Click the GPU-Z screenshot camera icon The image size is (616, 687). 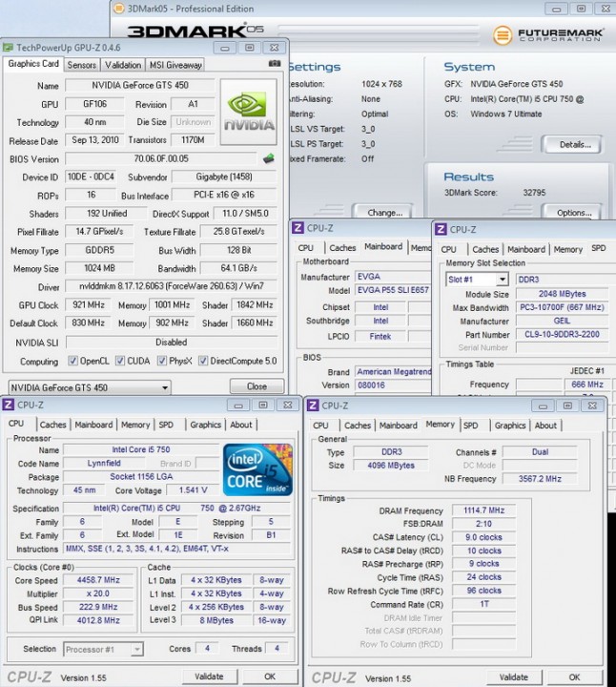pos(274,64)
